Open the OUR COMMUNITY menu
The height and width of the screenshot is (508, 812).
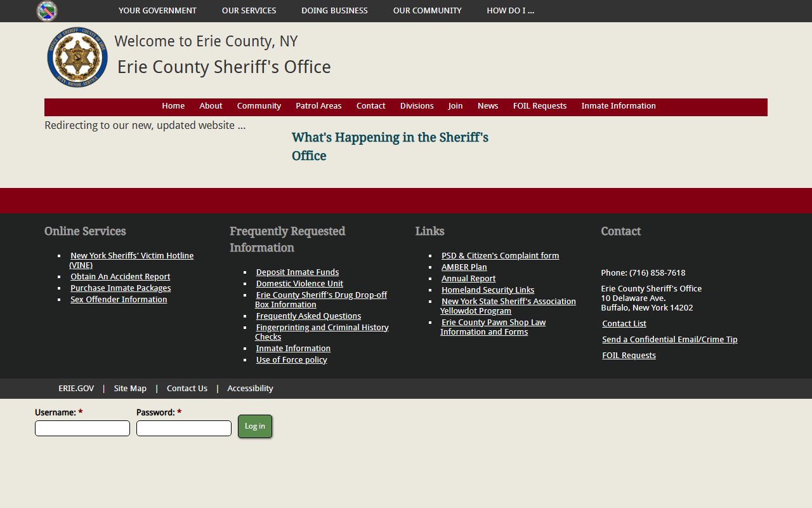(x=427, y=11)
